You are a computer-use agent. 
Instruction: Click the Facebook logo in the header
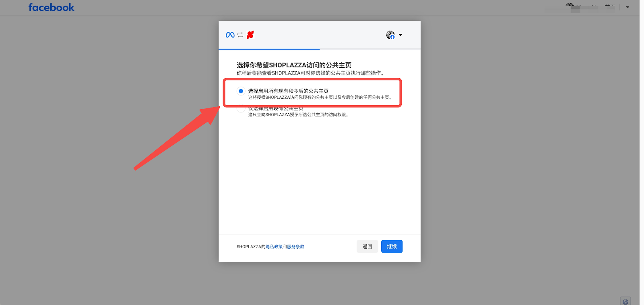[51, 8]
